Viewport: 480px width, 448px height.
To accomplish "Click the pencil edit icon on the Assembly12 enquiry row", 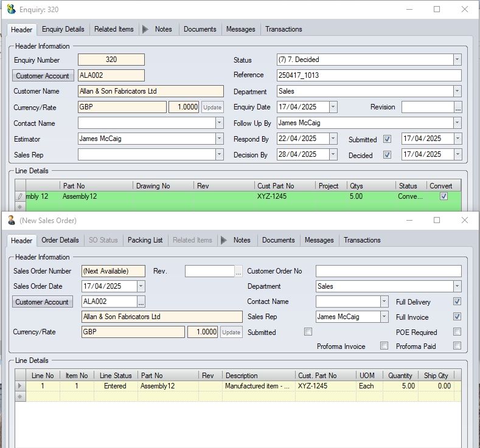I will pyautogui.click(x=20, y=196).
